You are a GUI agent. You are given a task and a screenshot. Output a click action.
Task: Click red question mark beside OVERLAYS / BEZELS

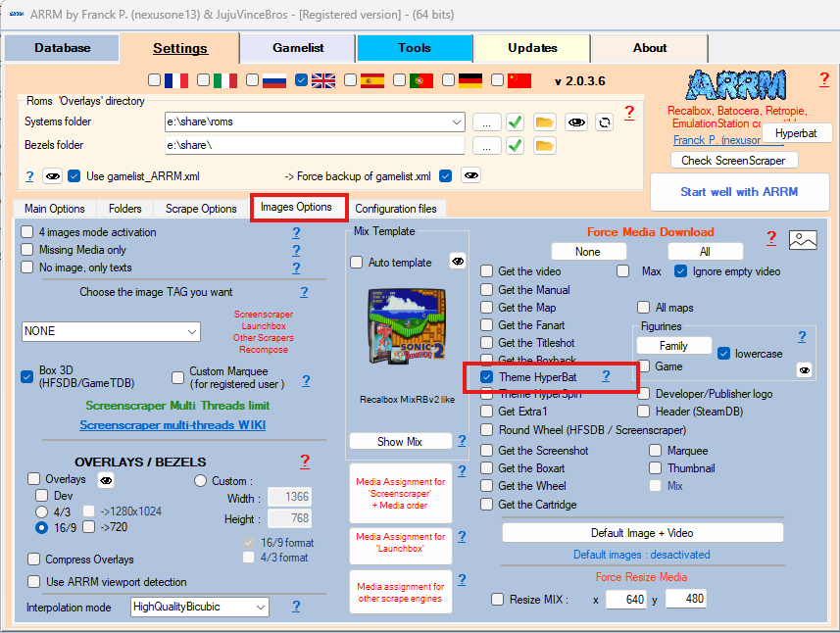point(304,461)
